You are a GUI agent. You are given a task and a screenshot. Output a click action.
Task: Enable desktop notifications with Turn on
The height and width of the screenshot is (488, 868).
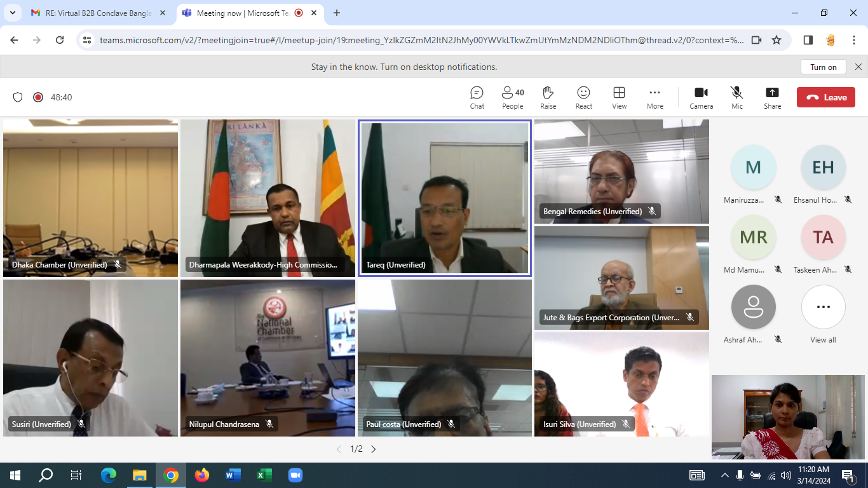click(823, 66)
